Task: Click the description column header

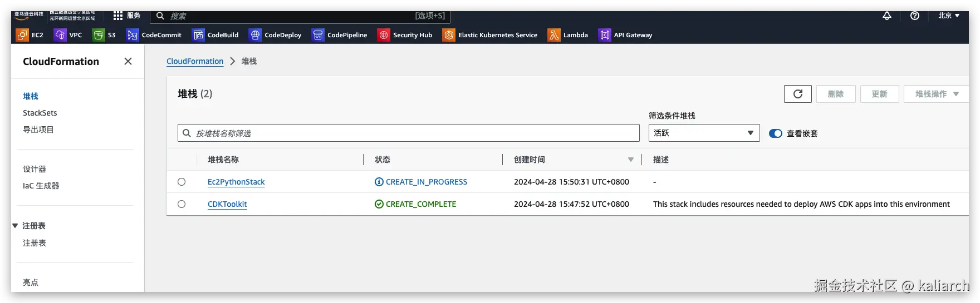Action: point(661,160)
